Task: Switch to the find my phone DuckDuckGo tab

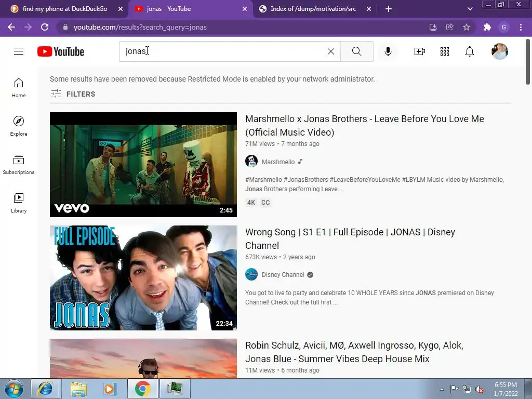Action: (64, 9)
